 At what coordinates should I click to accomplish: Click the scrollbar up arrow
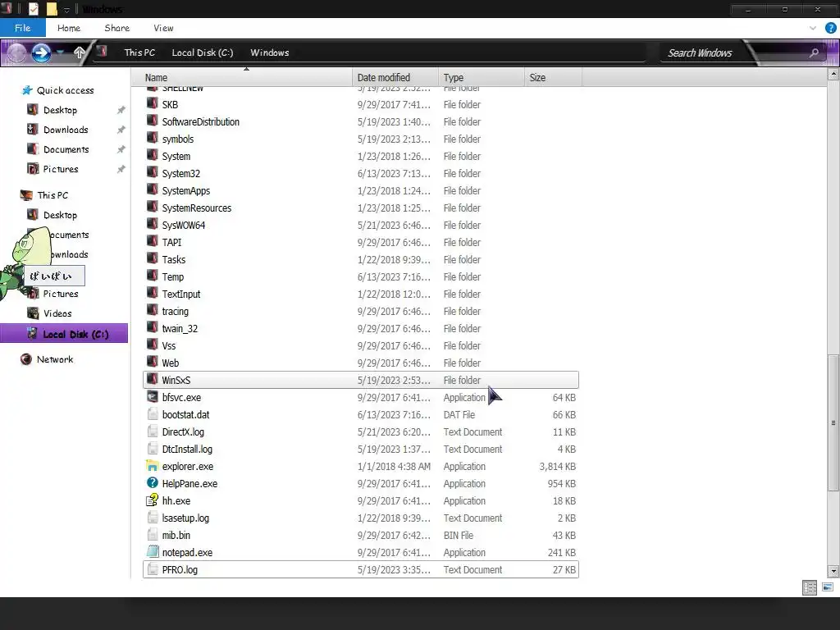tap(833, 75)
